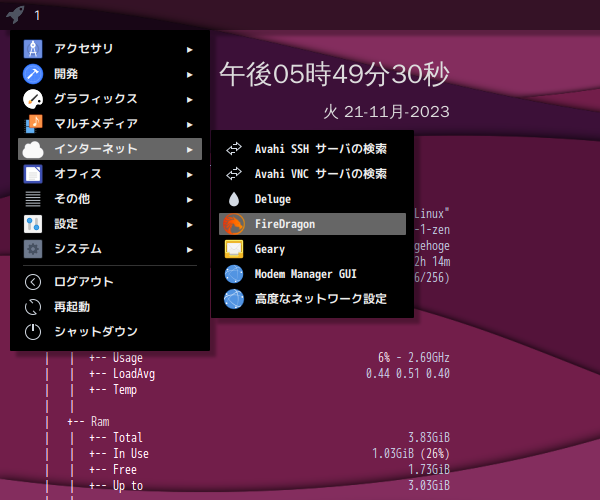This screenshot has height=500, width=600.
Task: Click the Free value 1.73GiB
Action: (x=429, y=469)
